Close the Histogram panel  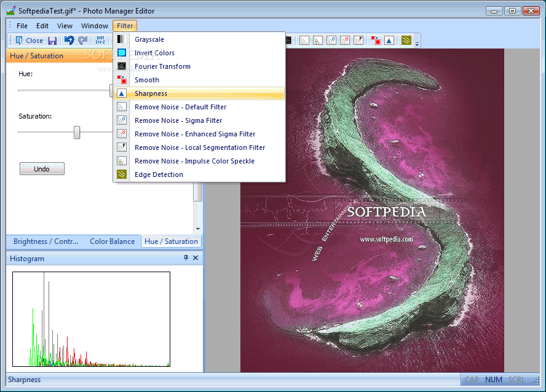[196, 257]
